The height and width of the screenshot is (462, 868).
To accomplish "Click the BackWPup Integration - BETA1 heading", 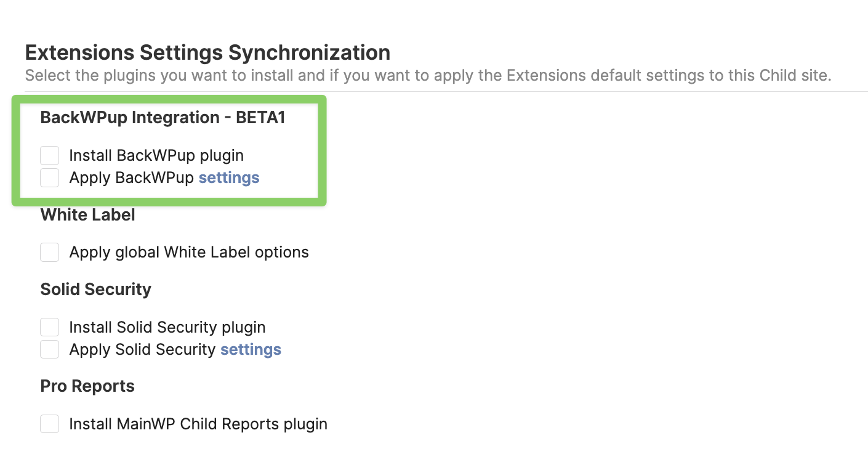I will click(x=163, y=118).
